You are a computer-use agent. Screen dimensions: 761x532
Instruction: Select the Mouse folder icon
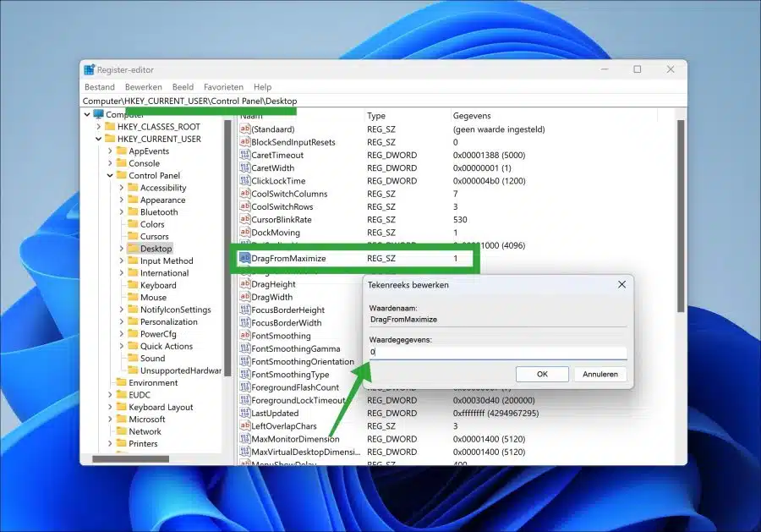[x=133, y=297]
